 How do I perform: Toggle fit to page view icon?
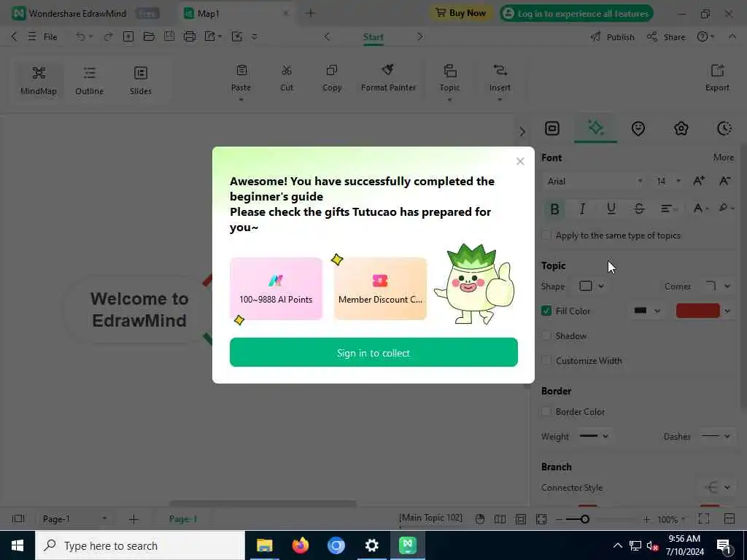pos(541,519)
